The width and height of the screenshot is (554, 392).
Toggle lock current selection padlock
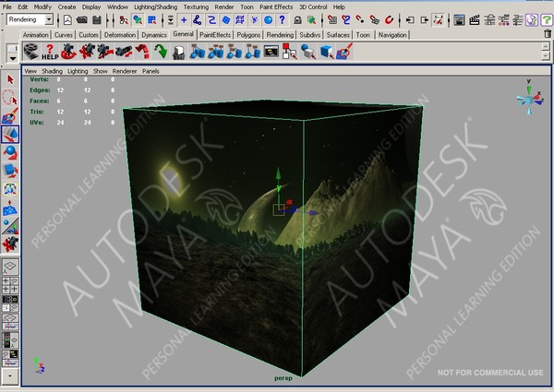coord(297,20)
